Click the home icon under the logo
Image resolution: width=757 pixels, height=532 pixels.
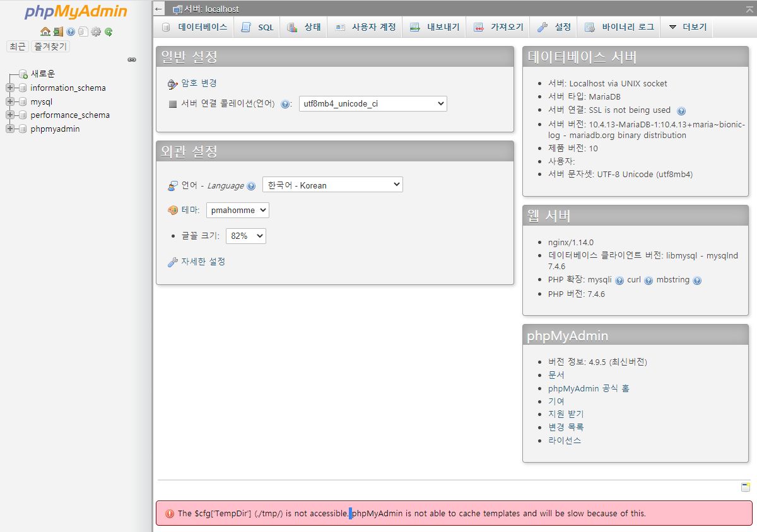pyautogui.click(x=45, y=32)
